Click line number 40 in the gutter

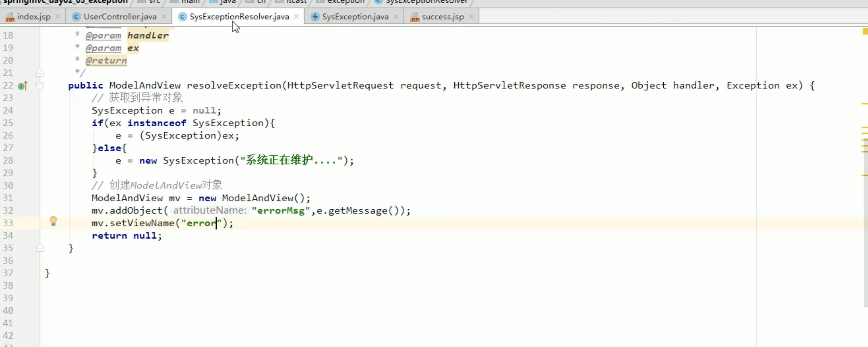8,311
